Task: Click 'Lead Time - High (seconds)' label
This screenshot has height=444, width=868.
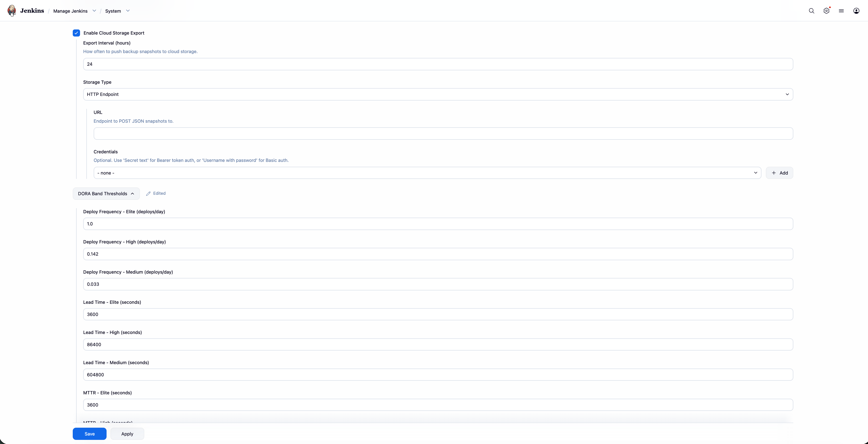Action: [113, 333]
